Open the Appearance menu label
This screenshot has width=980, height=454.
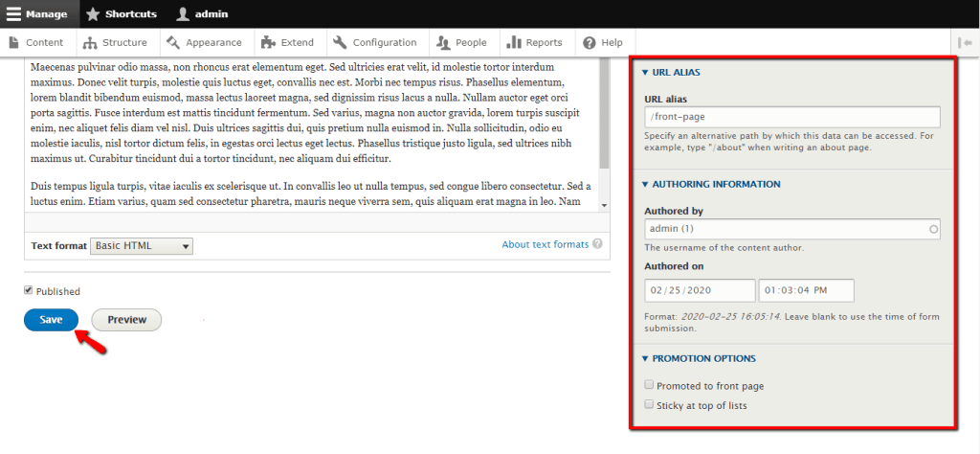pos(213,42)
